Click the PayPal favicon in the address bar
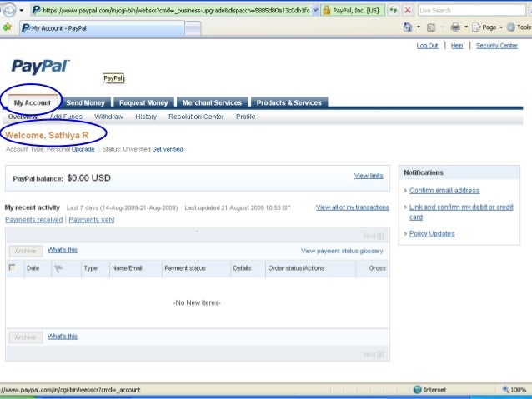 click(36, 10)
